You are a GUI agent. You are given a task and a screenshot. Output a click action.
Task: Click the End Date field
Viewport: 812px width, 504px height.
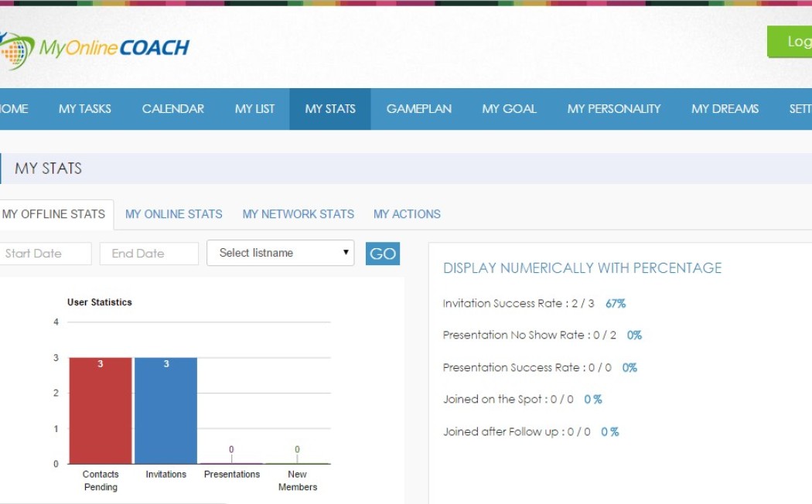(x=148, y=254)
